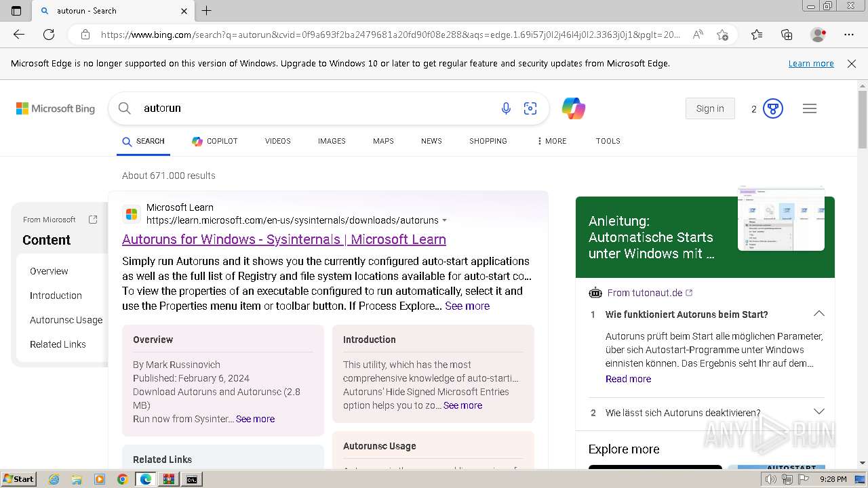The height and width of the screenshot is (488, 868).
Task: Open Copilot colorful logo icon
Action: pyautogui.click(x=574, y=108)
